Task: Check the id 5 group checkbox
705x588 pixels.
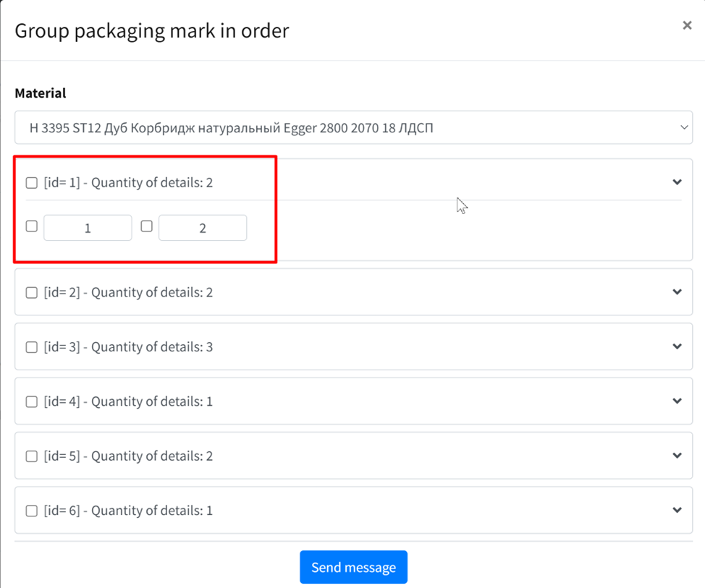Action: 32,456
